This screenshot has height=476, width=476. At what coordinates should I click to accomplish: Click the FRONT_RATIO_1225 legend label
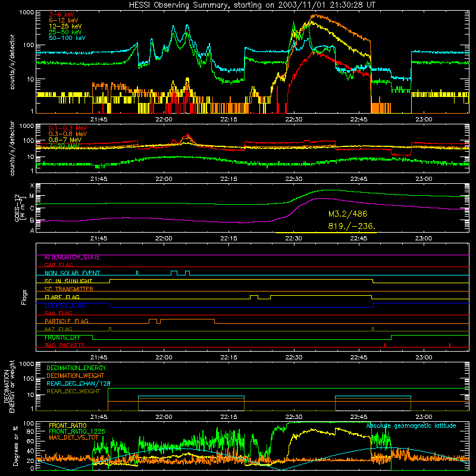77,431
